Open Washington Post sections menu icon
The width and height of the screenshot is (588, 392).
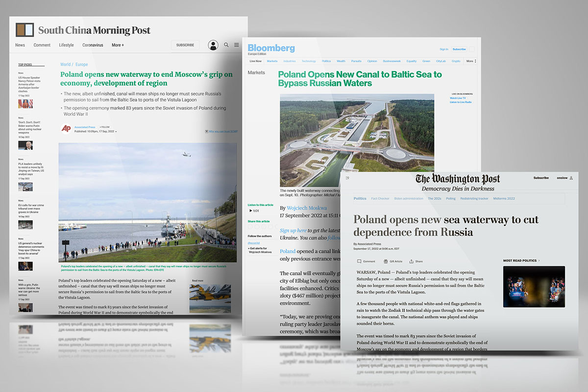pyautogui.click(x=347, y=178)
